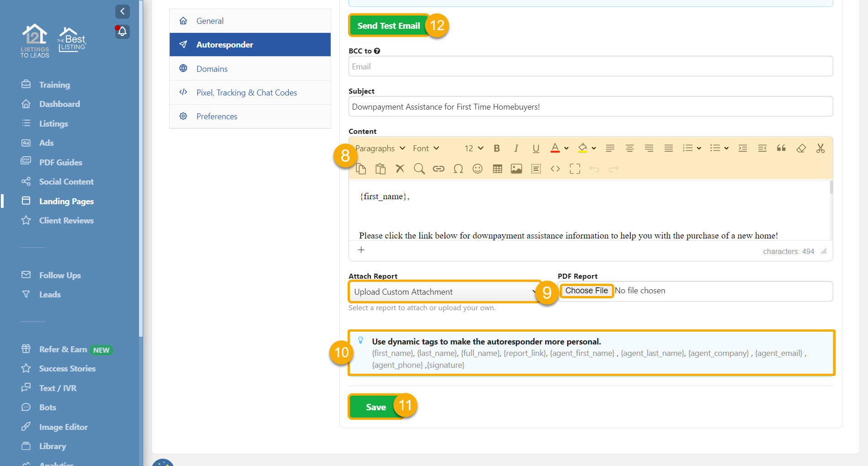Click the insert link icon
Viewport: 868px width, 466px height.
(x=439, y=169)
